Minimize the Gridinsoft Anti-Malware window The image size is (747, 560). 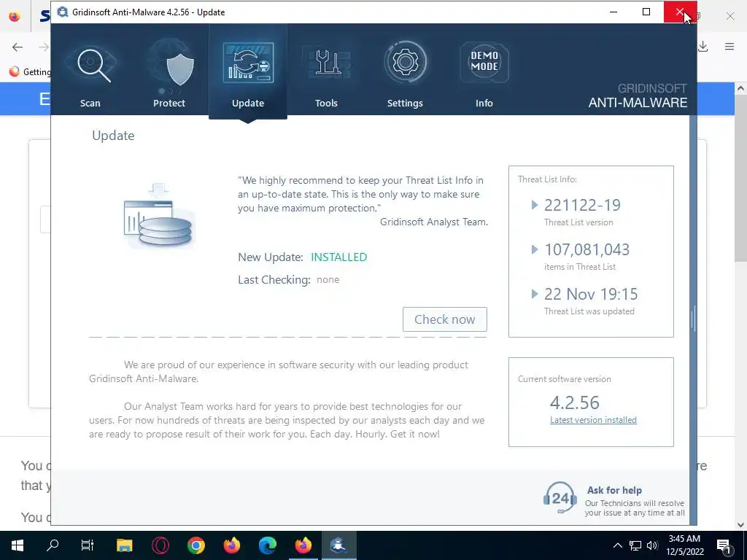click(614, 12)
